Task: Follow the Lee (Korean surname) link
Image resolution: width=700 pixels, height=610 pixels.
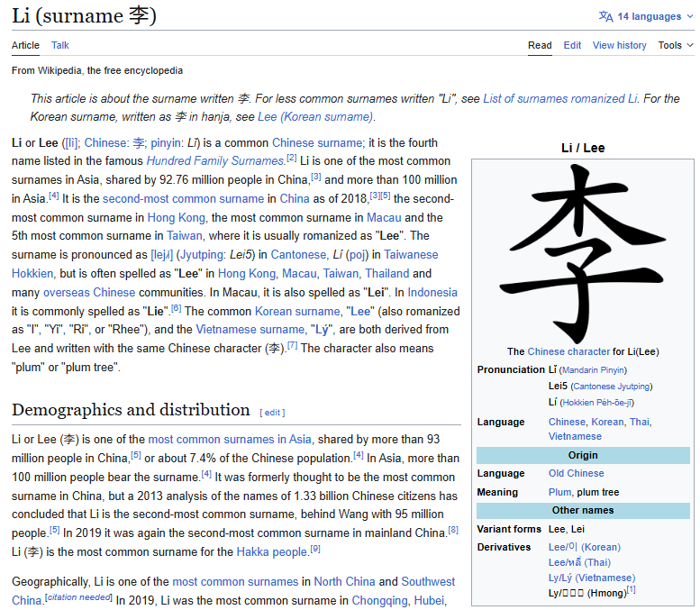Action: point(315,116)
